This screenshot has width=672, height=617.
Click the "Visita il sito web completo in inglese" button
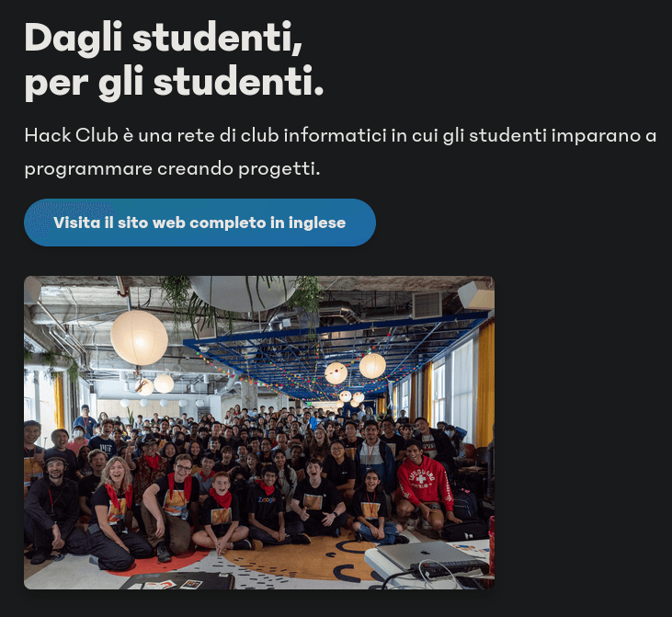point(199,223)
